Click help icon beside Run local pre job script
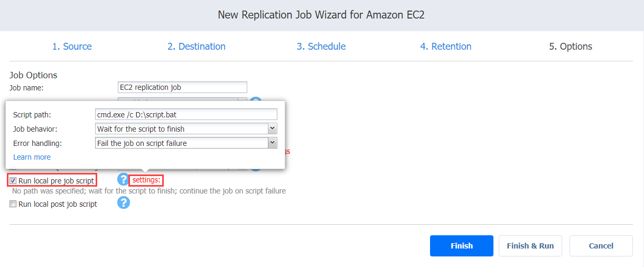Image resolution: width=644 pixels, height=267 pixels. coord(123,179)
